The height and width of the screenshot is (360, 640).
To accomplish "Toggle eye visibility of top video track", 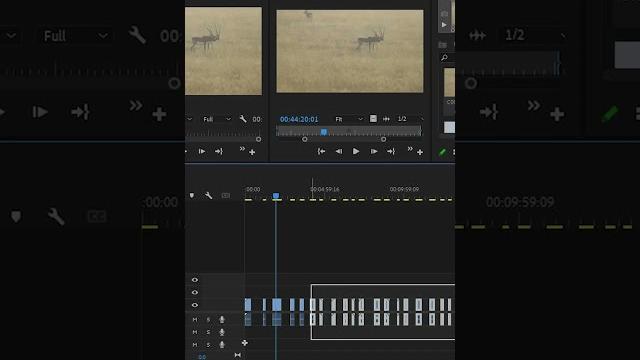I will pyautogui.click(x=195, y=280).
